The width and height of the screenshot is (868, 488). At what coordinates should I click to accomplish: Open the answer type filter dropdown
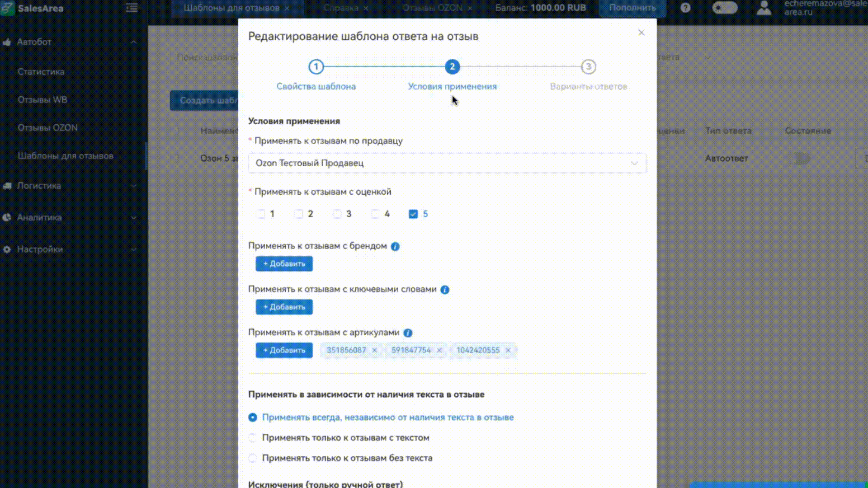(x=688, y=57)
